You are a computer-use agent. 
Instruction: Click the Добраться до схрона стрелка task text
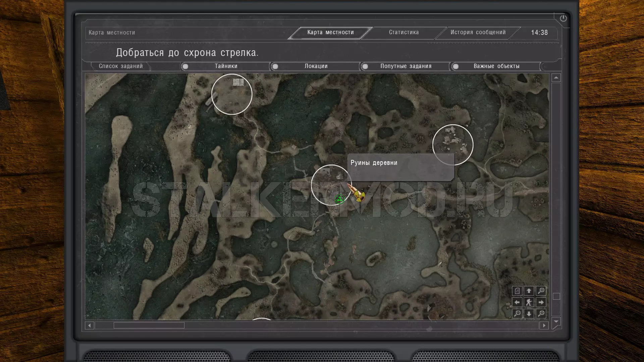(x=187, y=53)
